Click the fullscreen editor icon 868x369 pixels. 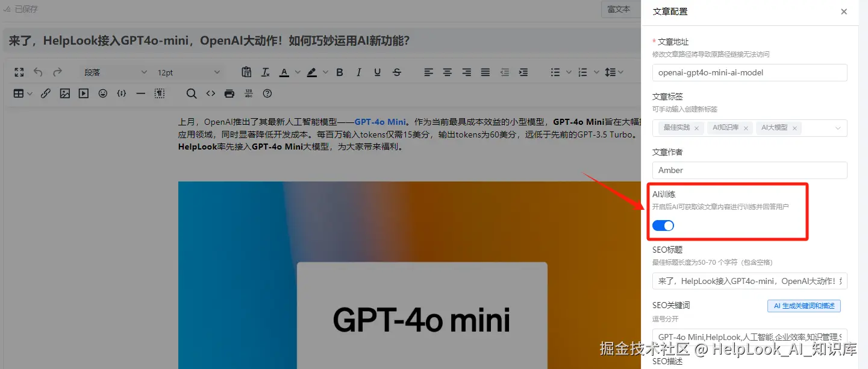click(19, 72)
